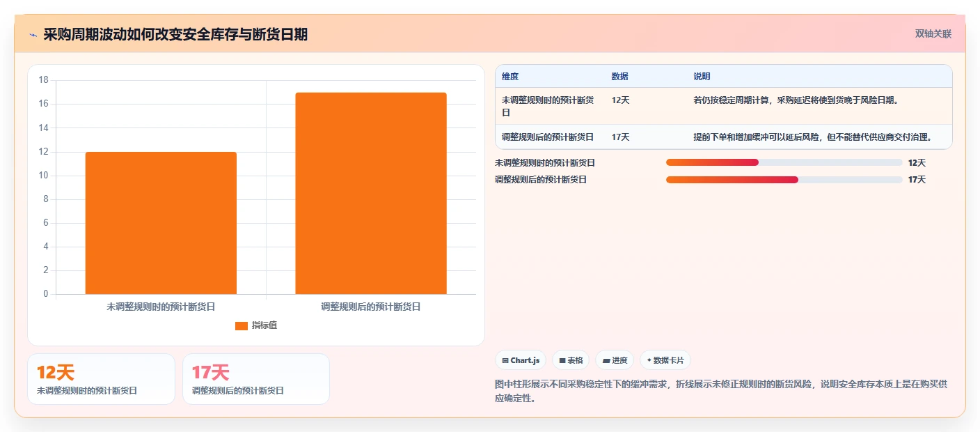Click the table cell 调整规则后的预计断货日
980x432 pixels.
548,137
